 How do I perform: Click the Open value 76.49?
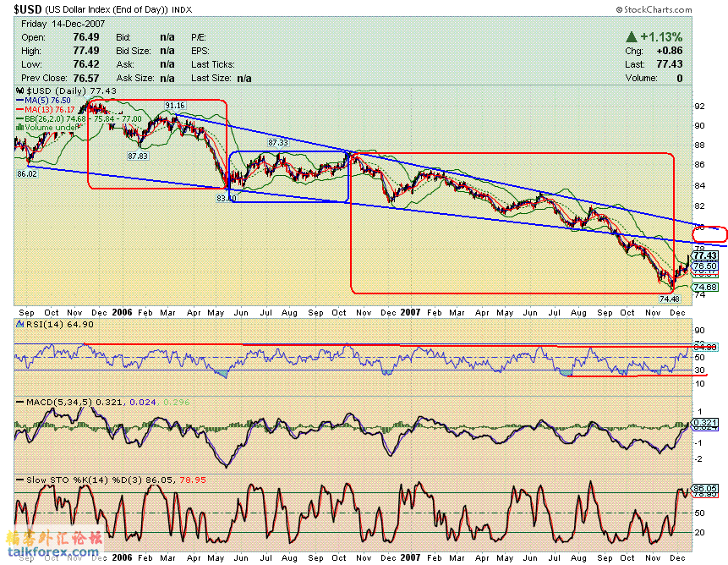pos(86,37)
